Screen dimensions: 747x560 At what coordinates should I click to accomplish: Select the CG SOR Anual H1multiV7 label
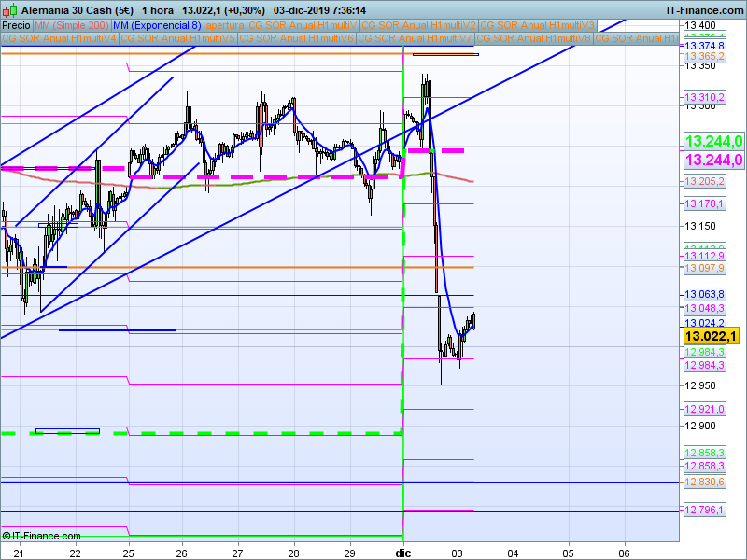416,39
